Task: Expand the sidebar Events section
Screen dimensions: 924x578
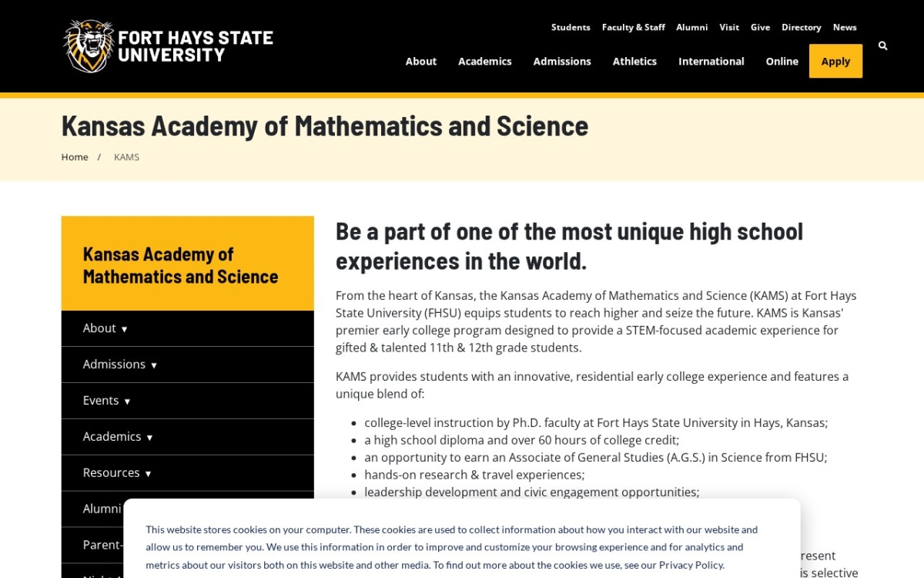Action: (188, 401)
